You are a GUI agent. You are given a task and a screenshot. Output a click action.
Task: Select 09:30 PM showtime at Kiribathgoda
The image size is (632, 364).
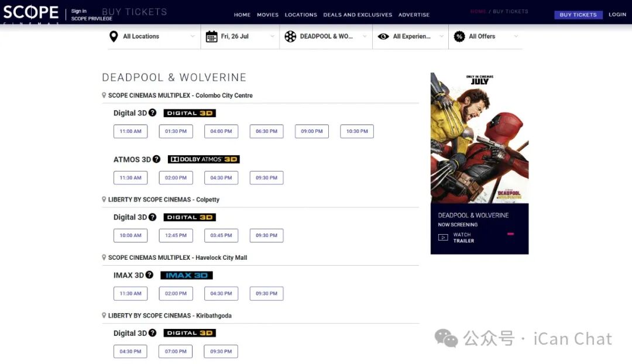click(221, 352)
